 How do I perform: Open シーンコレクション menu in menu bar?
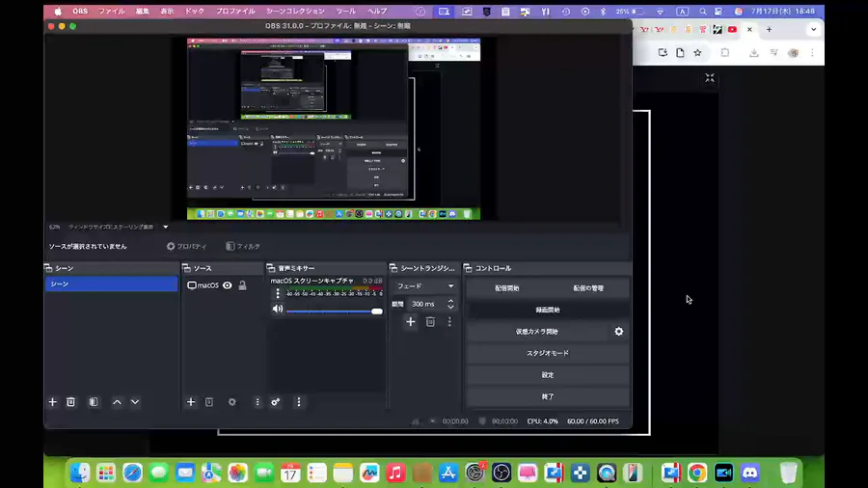(295, 11)
